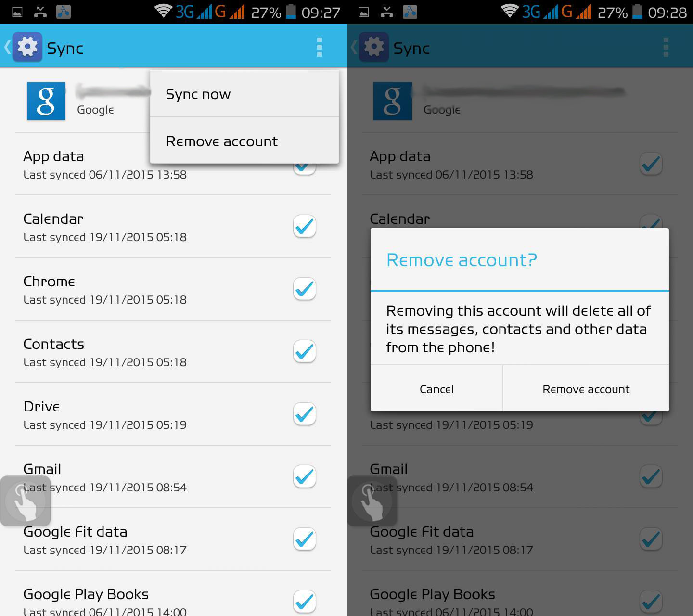Tap the Google account logo in right screen
693x616 pixels.
pos(393,101)
